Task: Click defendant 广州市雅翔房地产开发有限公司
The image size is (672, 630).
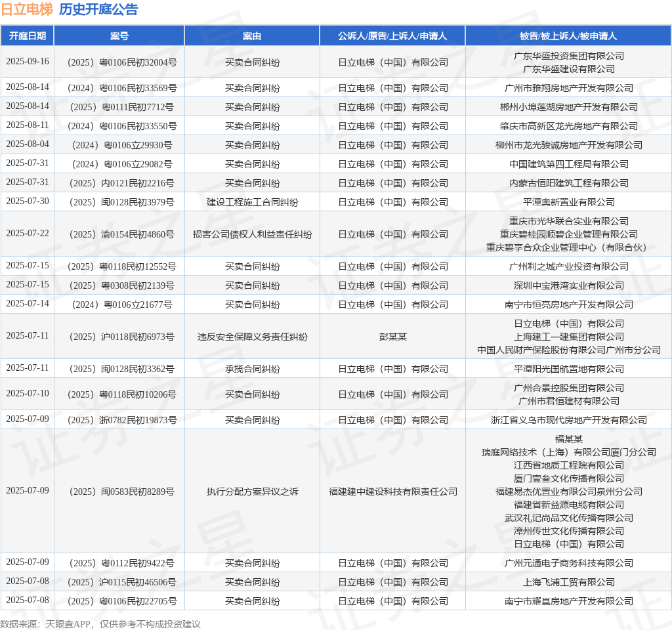Action: (x=569, y=89)
